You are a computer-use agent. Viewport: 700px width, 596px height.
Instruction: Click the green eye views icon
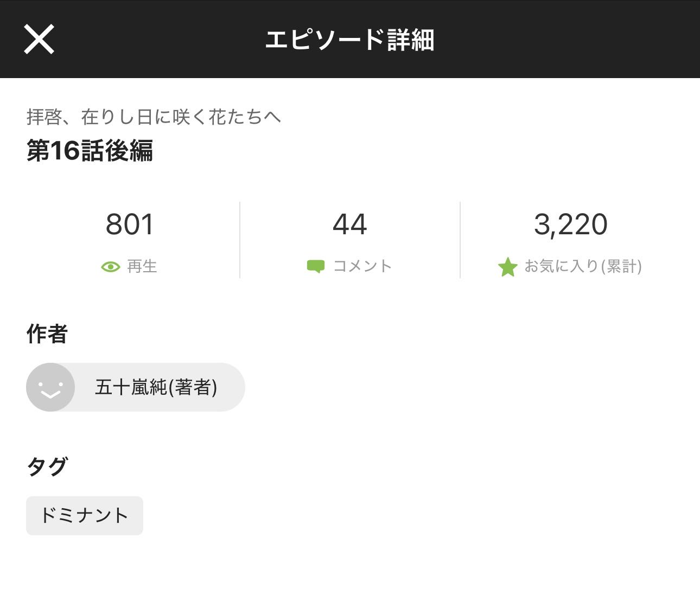pyautogui.click(x=111, y=267)
